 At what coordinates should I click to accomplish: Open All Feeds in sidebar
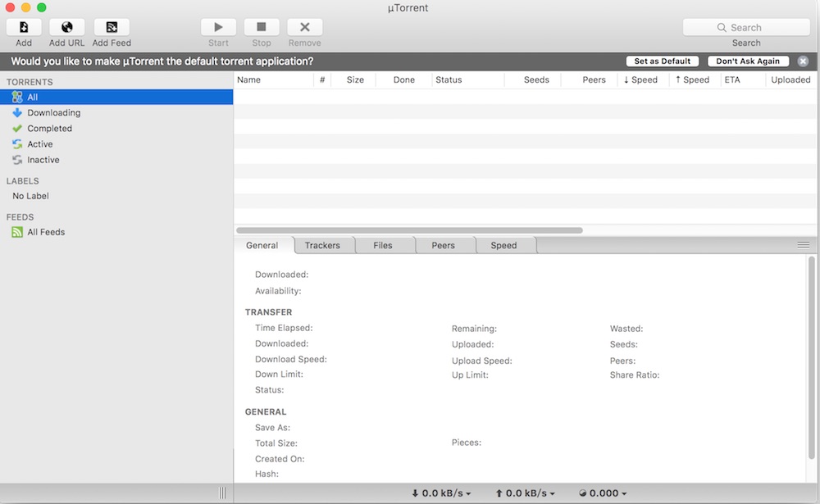click(x=45, y=233)
